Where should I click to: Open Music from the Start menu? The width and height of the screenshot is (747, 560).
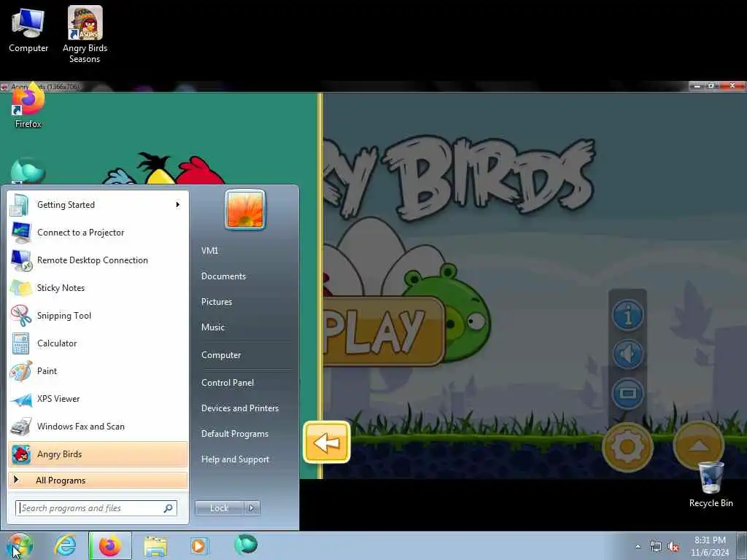click(213, 327)
